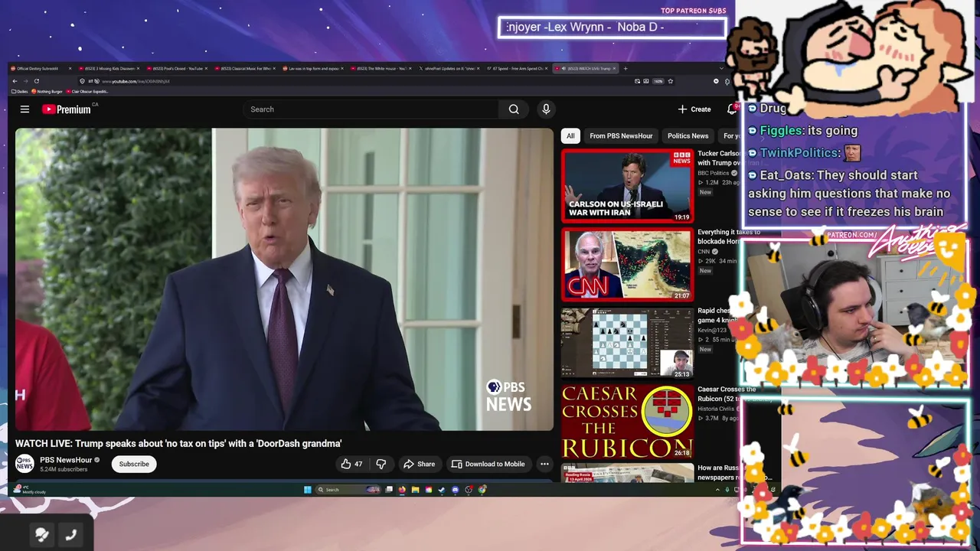Click Figgles chat message 'its going'
Image resolution: width=980 pixels, height=551 pixels.
(802, 131)
